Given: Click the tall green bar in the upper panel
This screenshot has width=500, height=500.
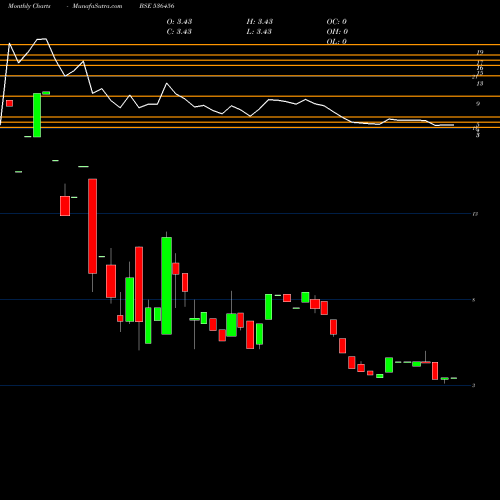Looking at the screenshot, I should [x=37, y=115].
